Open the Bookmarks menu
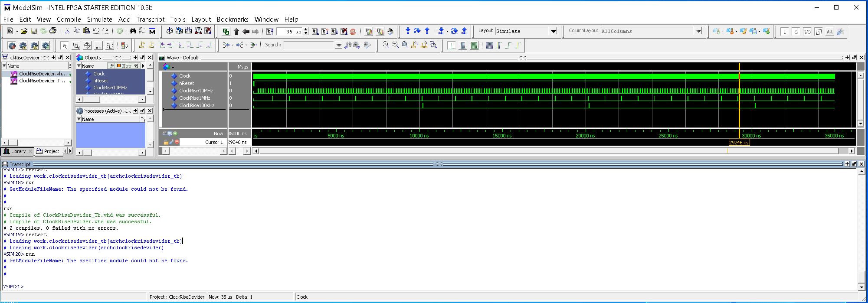This screenshot has width=868, height=303. (233, 19)
